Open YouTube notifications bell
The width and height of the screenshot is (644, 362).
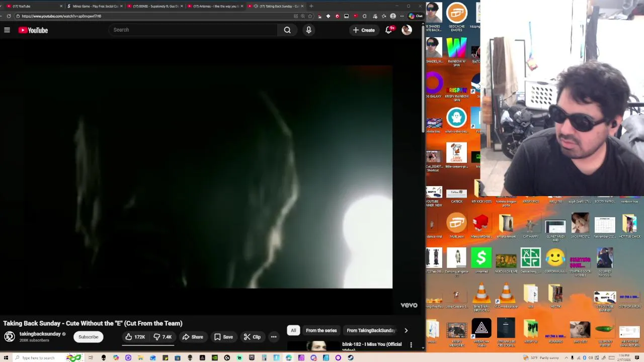(389, 30)
